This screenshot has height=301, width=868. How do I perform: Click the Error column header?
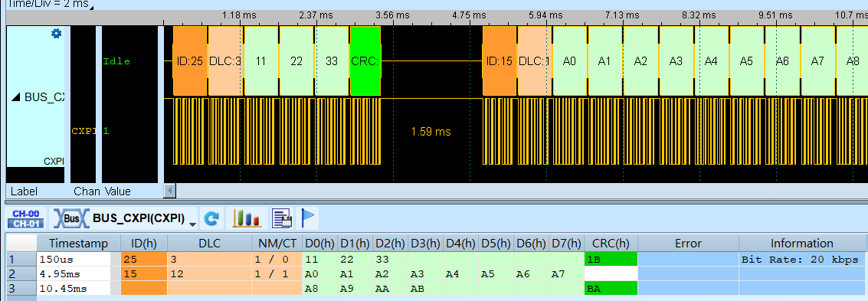[x=688, y=243]
